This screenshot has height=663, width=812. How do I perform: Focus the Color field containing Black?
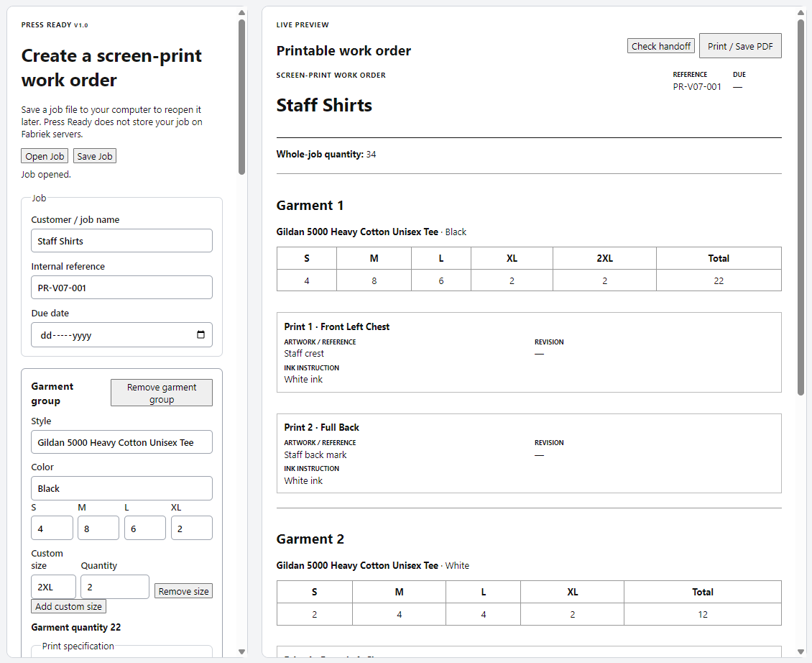[121, 488]
